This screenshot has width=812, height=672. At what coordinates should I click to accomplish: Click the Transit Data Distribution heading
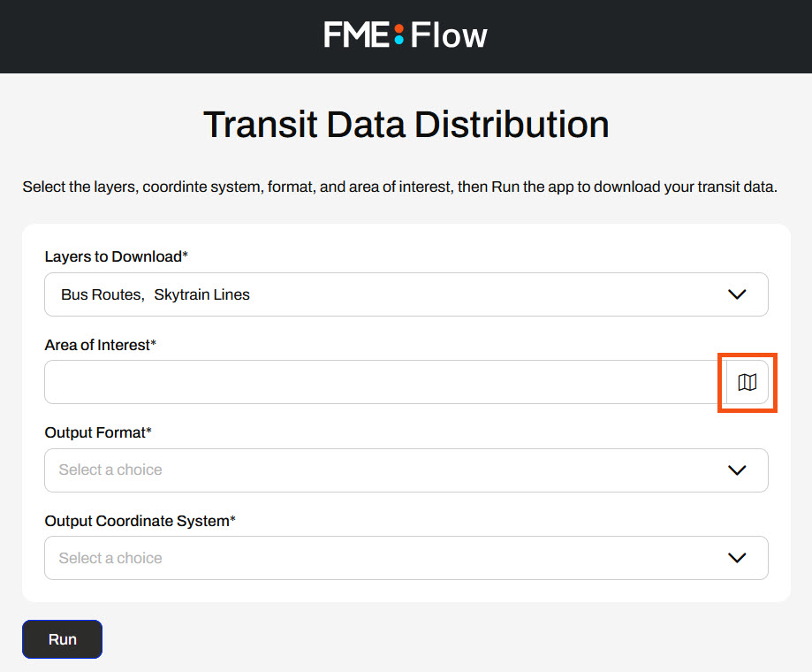(406, 125)
